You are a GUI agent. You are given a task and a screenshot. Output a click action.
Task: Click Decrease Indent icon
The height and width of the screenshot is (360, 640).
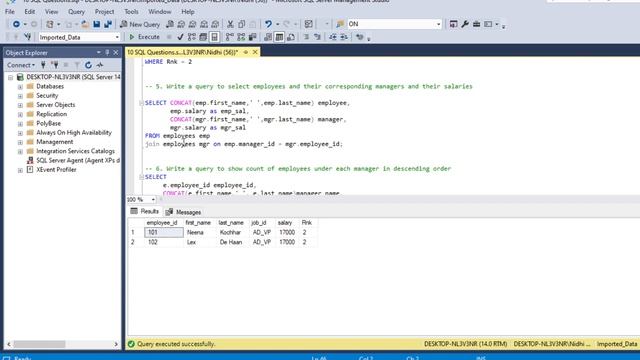(333, 37)
